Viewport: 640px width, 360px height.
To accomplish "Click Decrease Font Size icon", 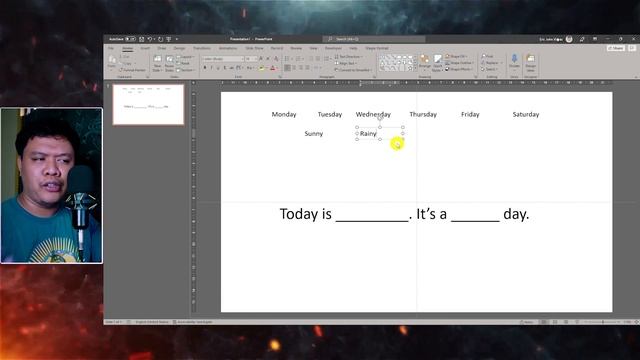I will click(x=268, y=59).
